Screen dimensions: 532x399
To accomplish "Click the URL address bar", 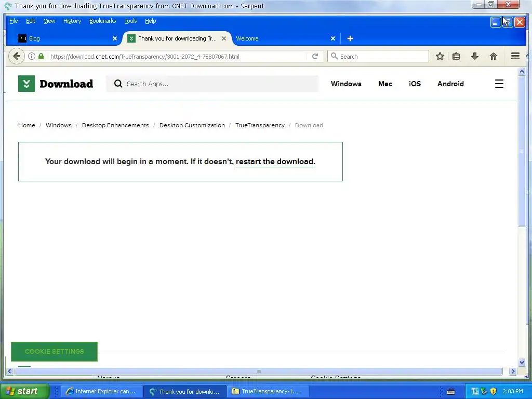I will (x=178, y=56).
